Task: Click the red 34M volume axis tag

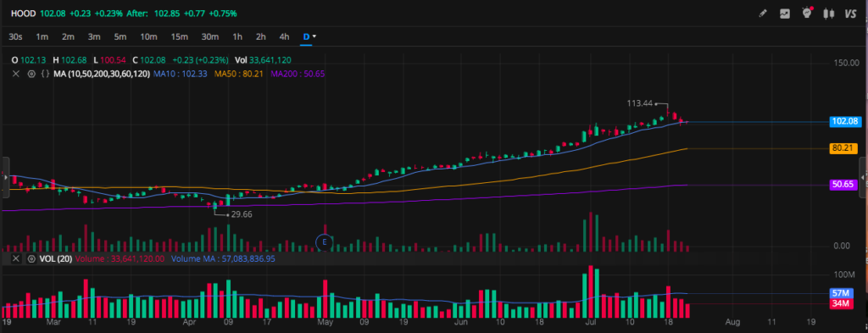Action: (842, 303)
